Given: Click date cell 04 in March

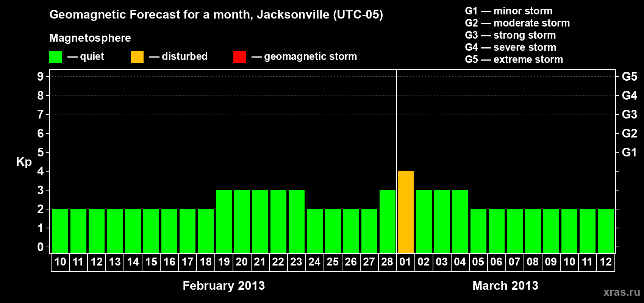Looking at the screenshot, I should [x=460, y=262].
